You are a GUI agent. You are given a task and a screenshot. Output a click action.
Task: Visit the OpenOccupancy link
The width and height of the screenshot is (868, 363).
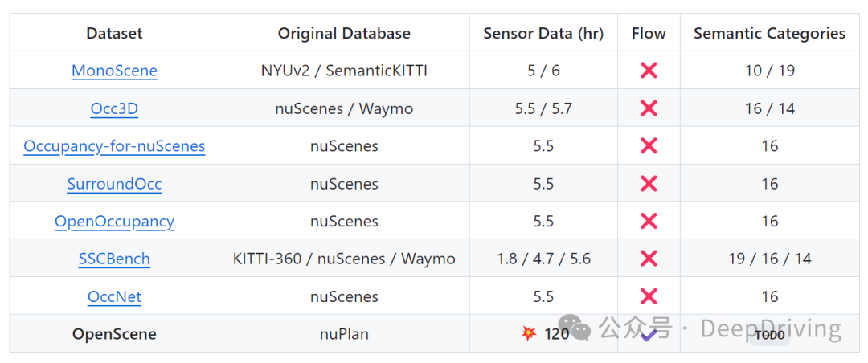click(x=114, y=222)
